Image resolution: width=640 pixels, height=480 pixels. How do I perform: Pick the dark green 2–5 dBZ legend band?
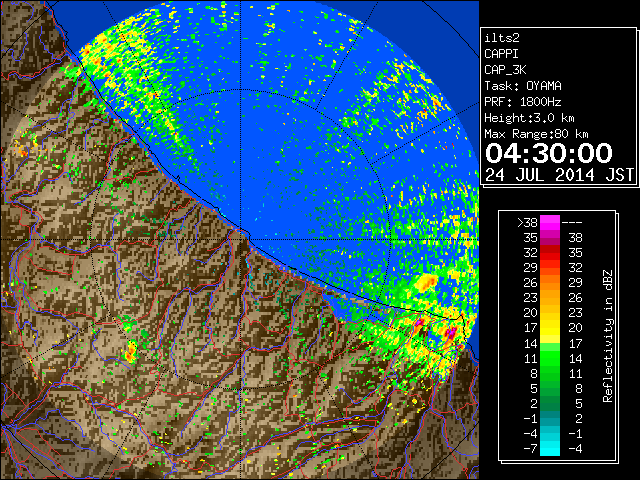pyautogui.click(x=550, y=403)
